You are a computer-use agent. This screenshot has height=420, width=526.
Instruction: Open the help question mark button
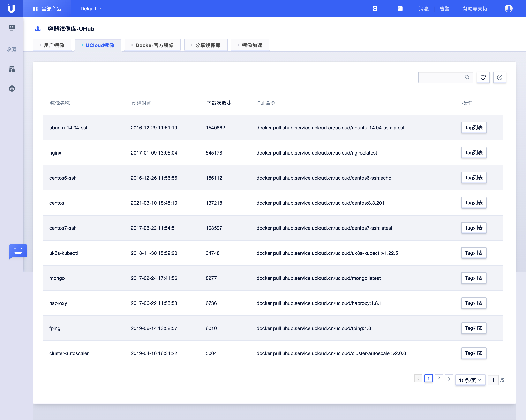(499, 77)
